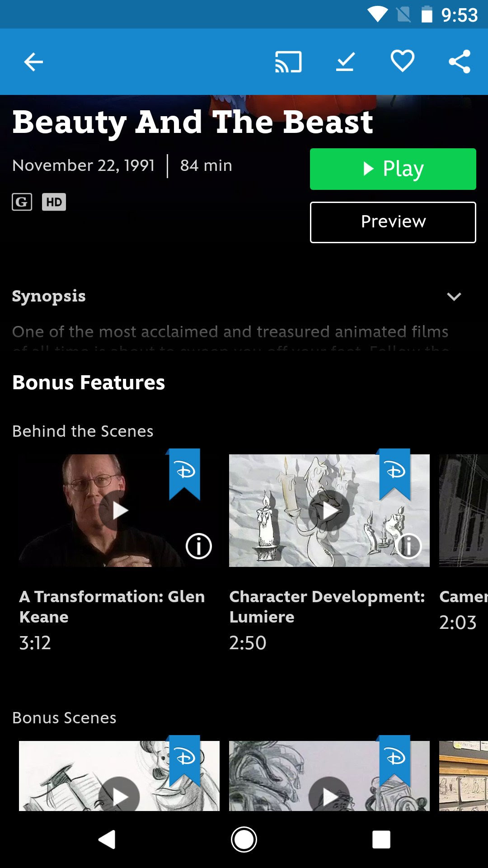Tap the Cast to device icon
488x868 pixels.
pos(288,62)
